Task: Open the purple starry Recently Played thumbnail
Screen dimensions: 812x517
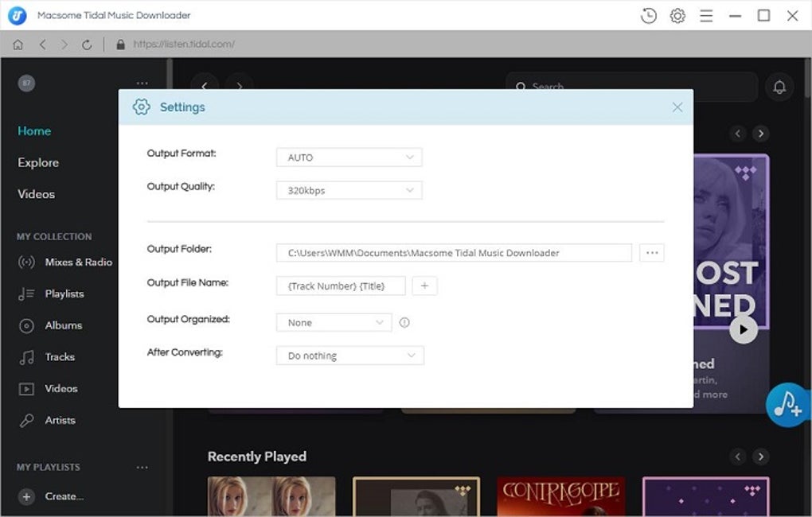Action: click(x=706, y=496)
